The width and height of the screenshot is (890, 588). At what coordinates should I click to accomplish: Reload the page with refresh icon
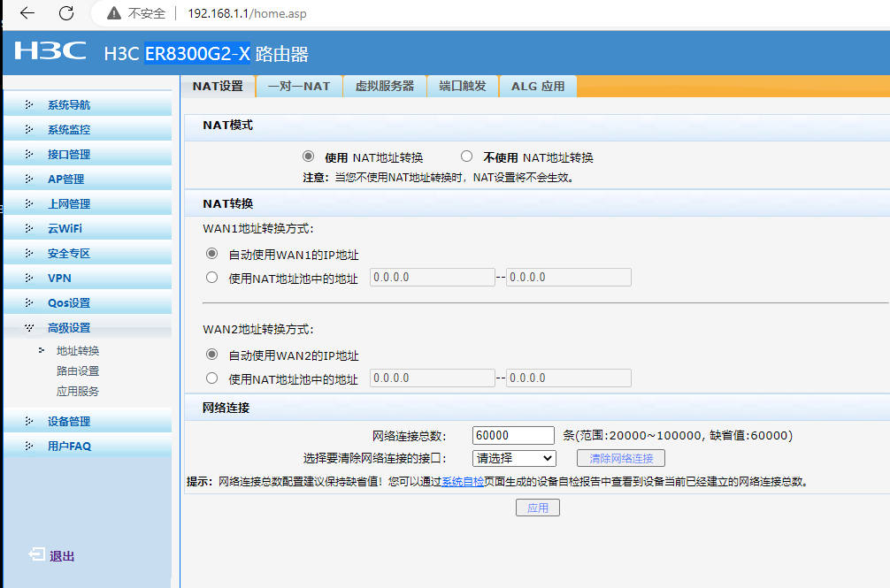point(66,13)
